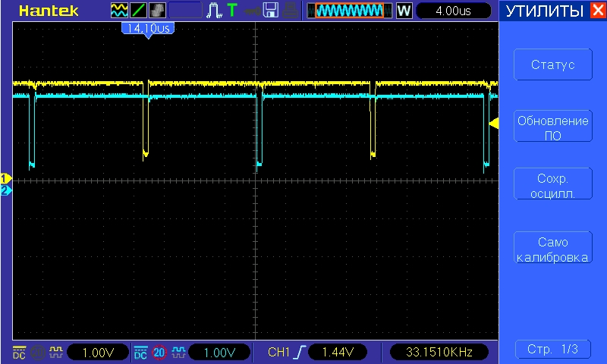Click the yellow waveform acquisition icon

[120, 11]
